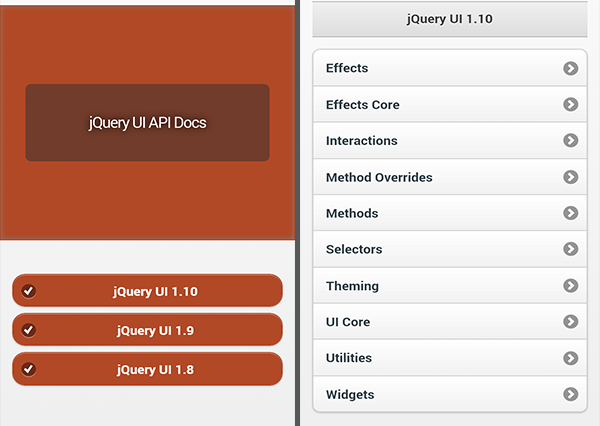Open the UI Core category text
This screenshot has width=600, height=426.
348,322
